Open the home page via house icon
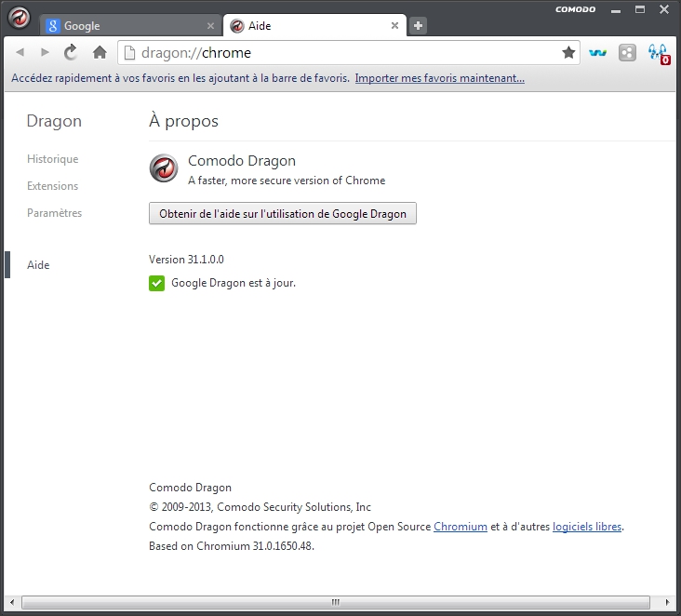681x616 pixels. (x=100, y=52)
